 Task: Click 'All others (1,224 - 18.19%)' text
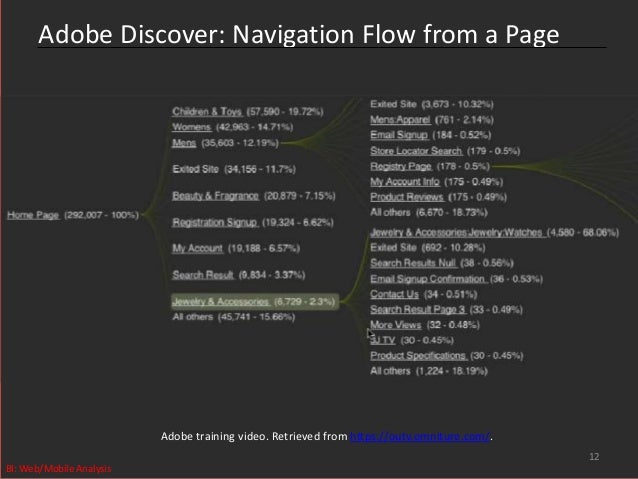429,371
